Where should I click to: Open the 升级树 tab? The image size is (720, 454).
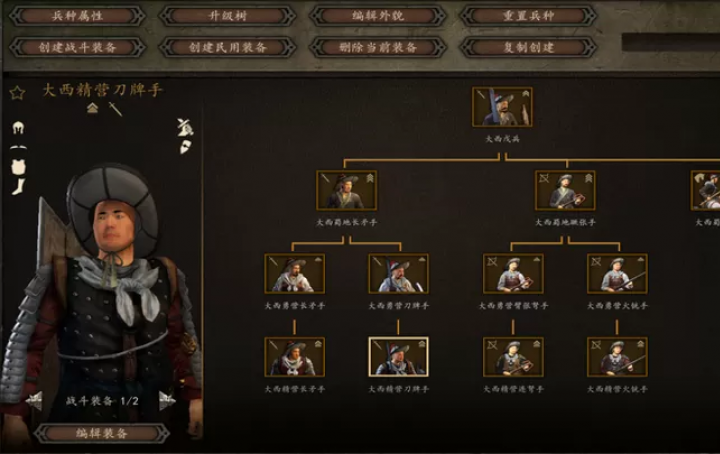click(x=228, y=16)
